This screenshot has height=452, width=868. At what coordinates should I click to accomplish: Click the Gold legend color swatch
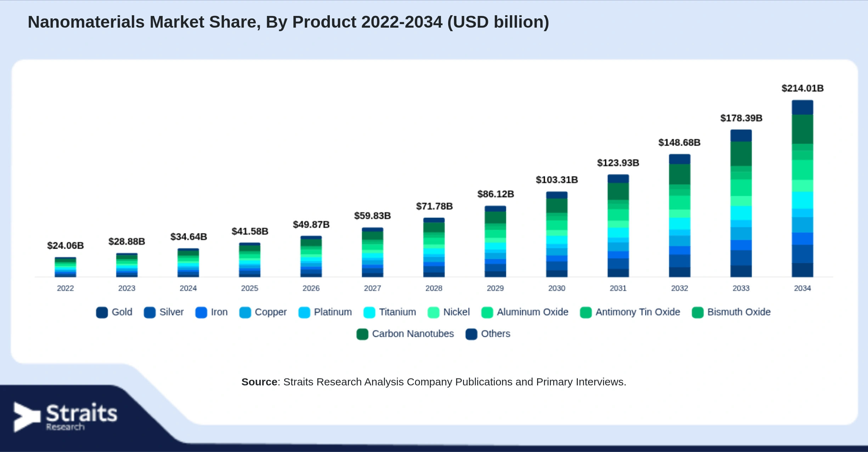102,312
